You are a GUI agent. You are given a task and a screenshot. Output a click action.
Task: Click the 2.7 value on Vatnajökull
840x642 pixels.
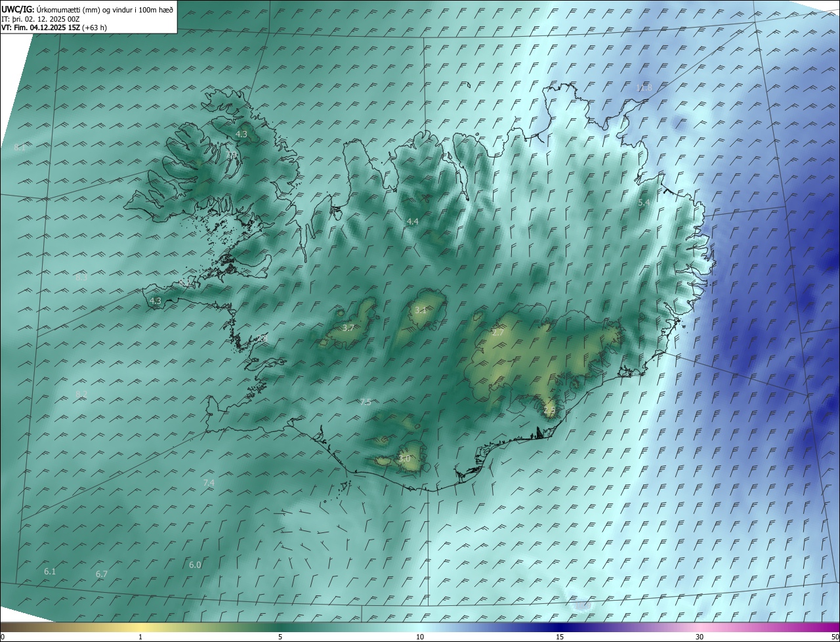coord(498,333)
